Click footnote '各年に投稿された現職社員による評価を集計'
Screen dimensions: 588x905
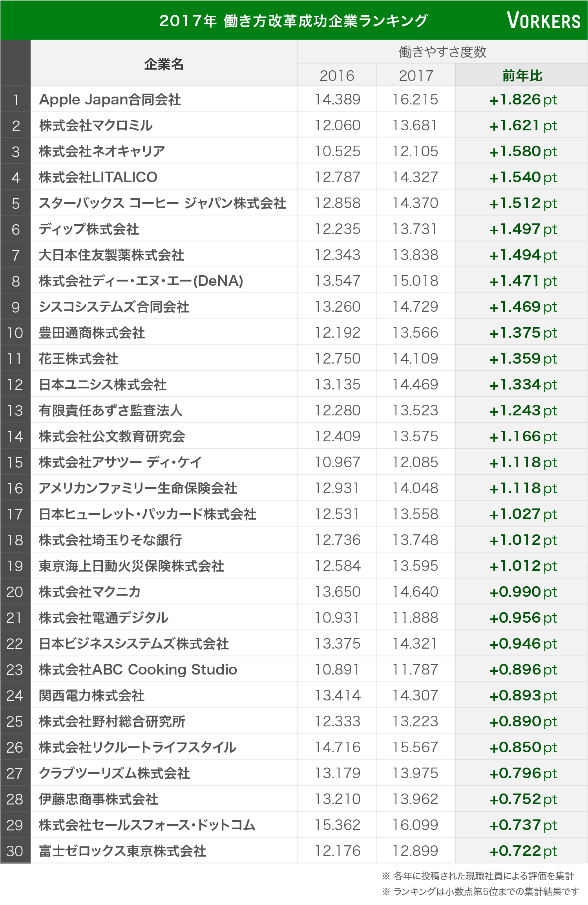pos(484,876)
